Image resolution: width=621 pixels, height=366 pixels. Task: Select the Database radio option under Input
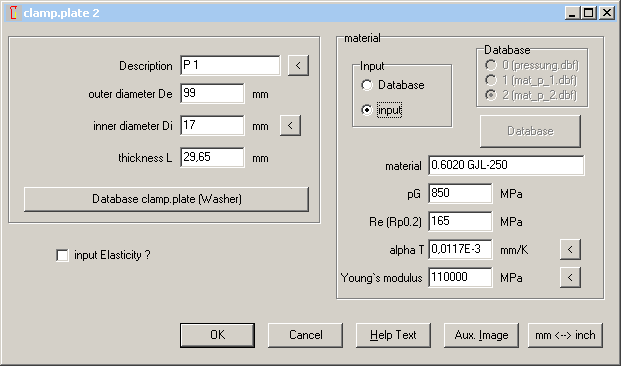pos(367,85)
